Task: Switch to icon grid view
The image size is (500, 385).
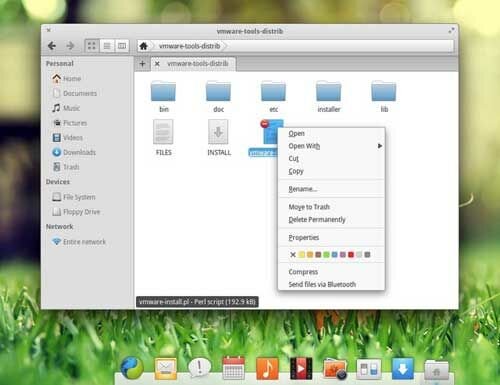Action: tap(92, 46)
